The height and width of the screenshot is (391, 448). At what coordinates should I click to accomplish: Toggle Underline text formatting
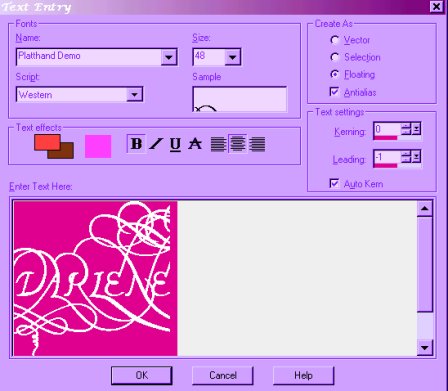pyautogui.click(x=175, y=144)
